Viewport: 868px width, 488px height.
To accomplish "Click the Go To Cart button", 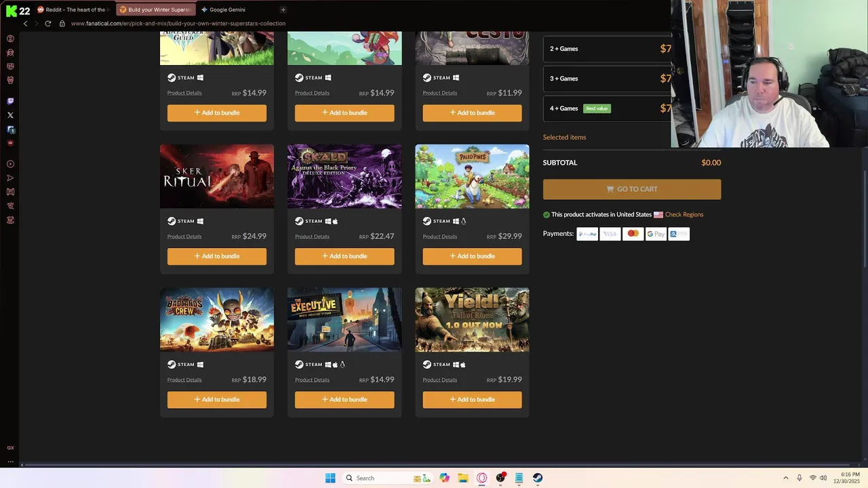I will [632, 189].
